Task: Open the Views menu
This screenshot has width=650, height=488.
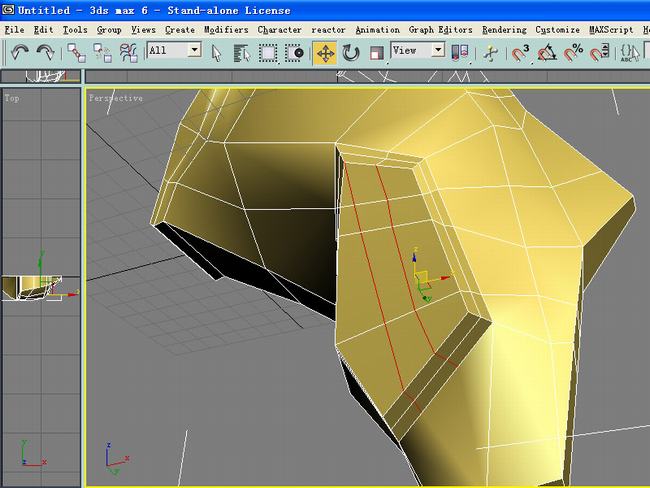Action: click(x=143, y=30)
